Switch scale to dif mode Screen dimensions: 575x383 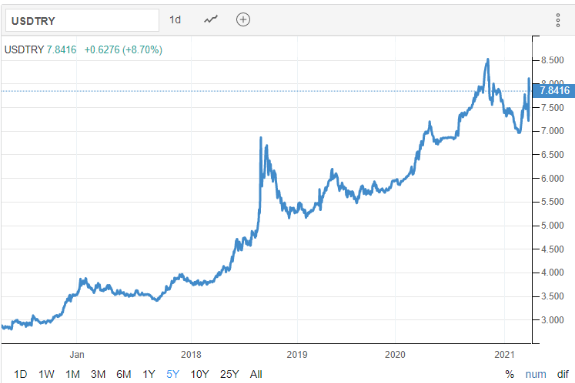click(x=563, y=374)
